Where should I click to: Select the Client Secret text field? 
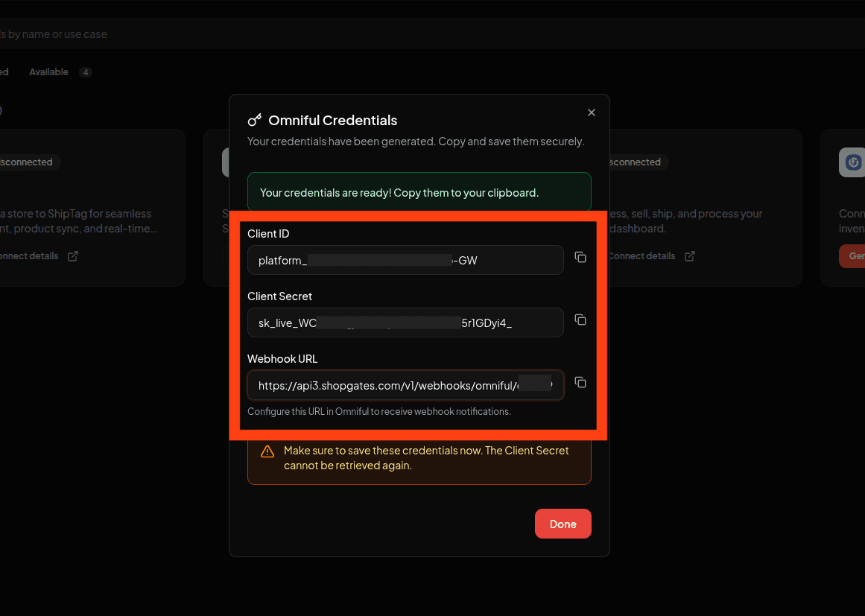(x=405, y=323)
